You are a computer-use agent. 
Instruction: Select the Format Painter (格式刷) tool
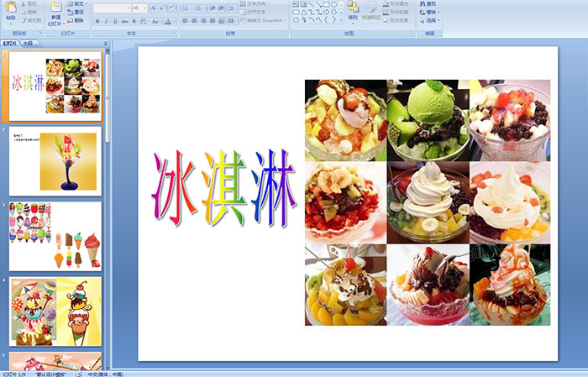pos(31,21)
